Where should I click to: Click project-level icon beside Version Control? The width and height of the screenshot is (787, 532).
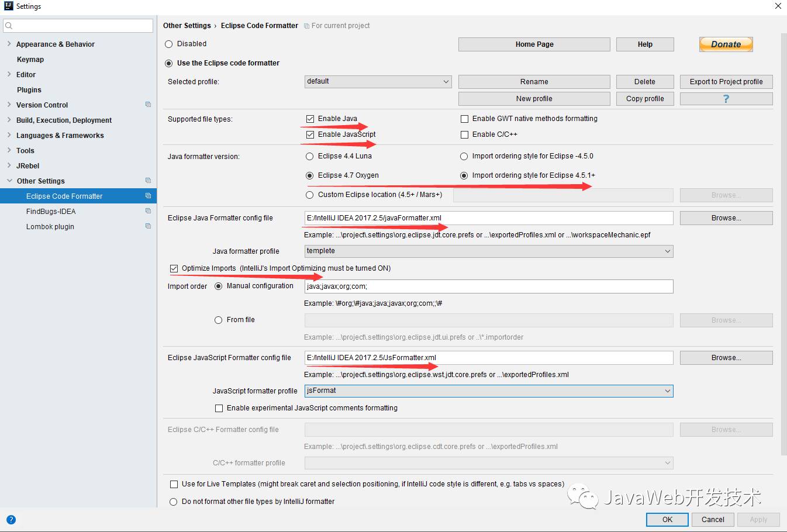point(148,105)
